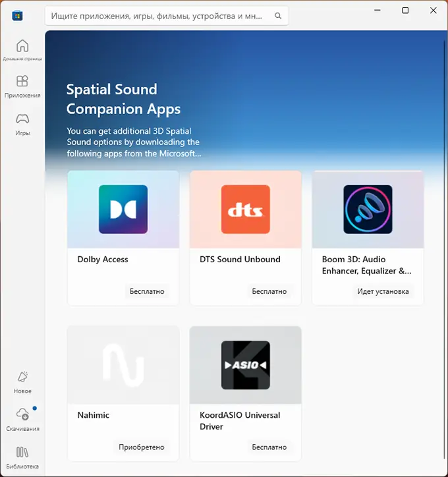This screenshot has height=477, width=448.
Task: Click the search magnifier icon
Action: 278,16
